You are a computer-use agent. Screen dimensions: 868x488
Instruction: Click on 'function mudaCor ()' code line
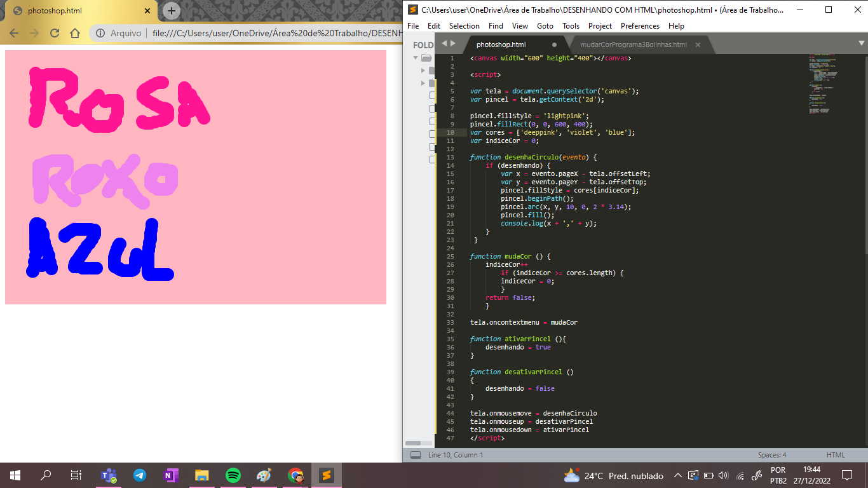[x=510, y=256]
